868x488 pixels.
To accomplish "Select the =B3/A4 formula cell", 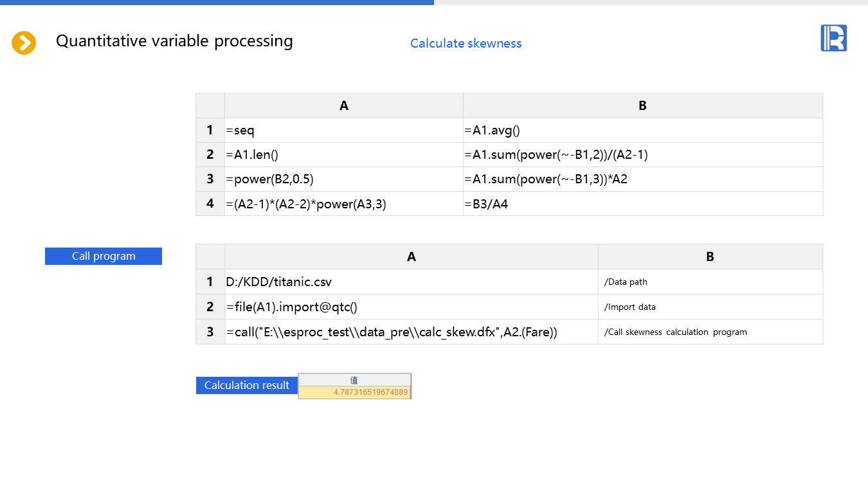I will pyautogui.click(x=642, y=204).
